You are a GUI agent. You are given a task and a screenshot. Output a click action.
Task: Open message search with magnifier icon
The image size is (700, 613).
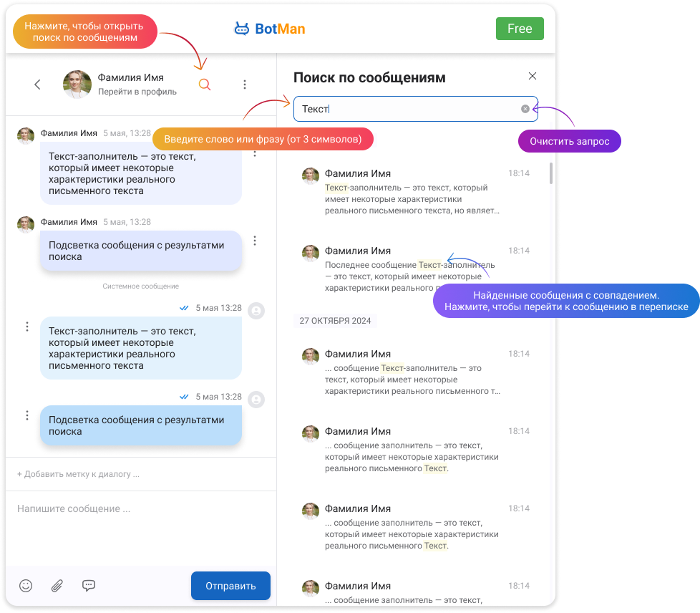point(205,85)
